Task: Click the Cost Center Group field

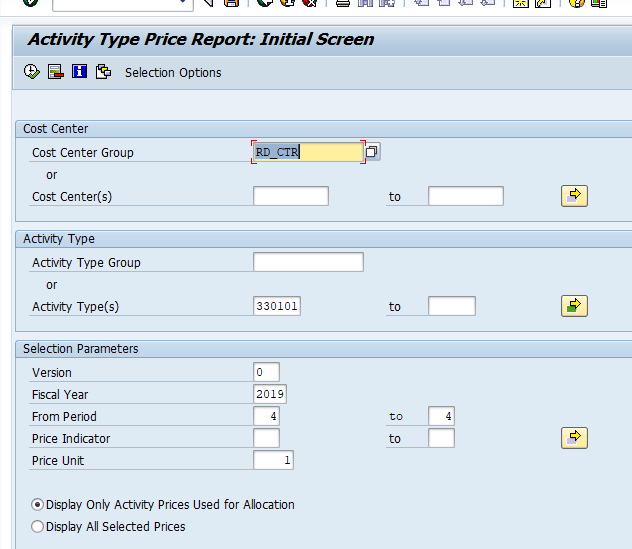Action: point(307,152)
